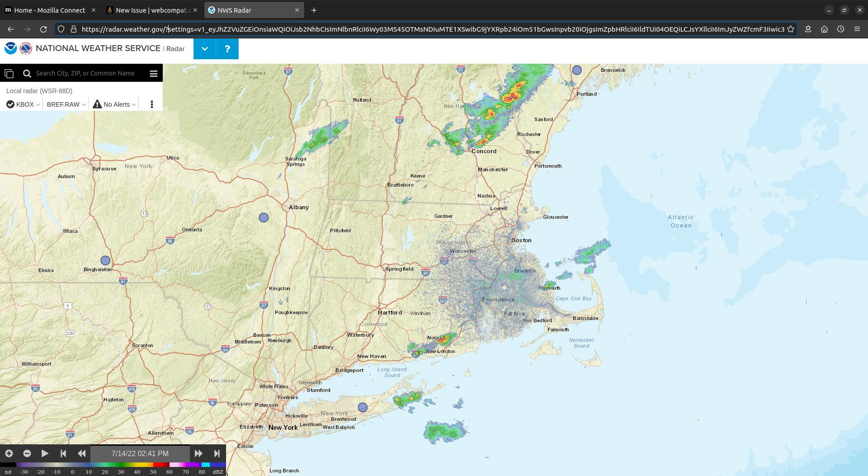The width and height of the screenshot is (868, 476).
Task: Click the No Alerts warning triangle icon
Action: tap(97, 104)
